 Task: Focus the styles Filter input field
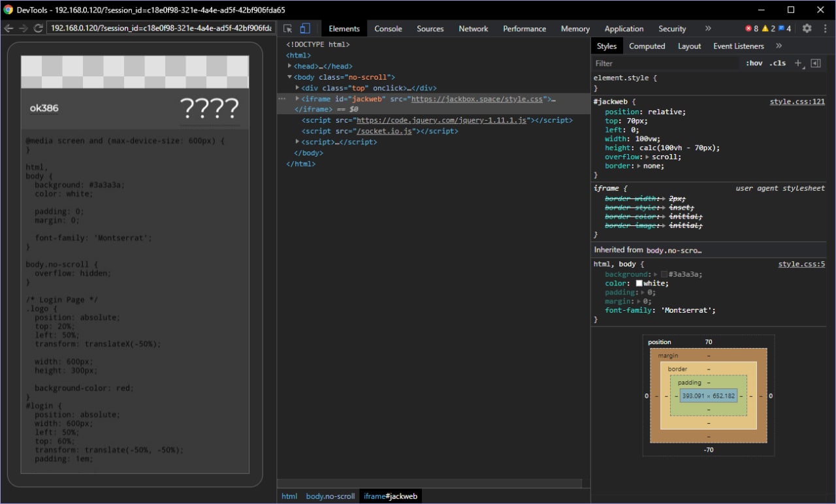[x=666, y=63]
